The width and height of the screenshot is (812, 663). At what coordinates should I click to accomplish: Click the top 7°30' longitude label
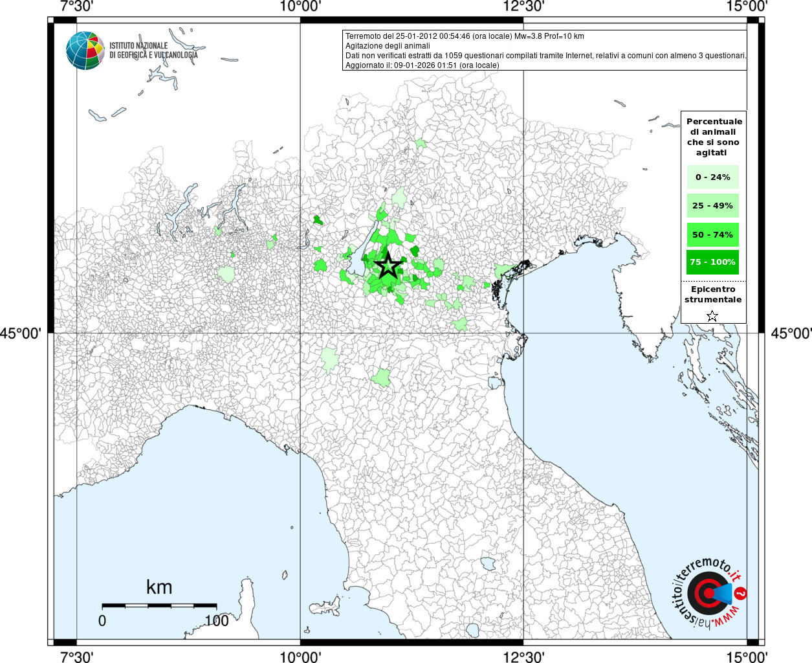[x=77, y=6]
